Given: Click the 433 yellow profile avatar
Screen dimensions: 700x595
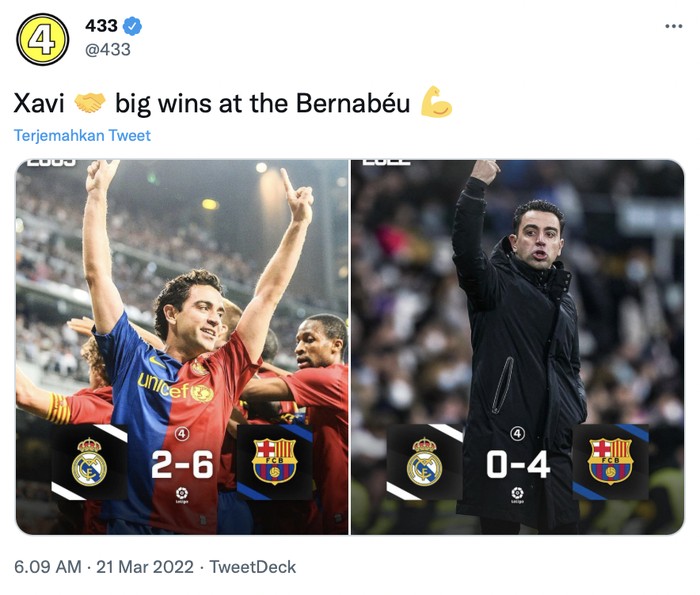Looking at the screenshot, I should coord(43,40).
